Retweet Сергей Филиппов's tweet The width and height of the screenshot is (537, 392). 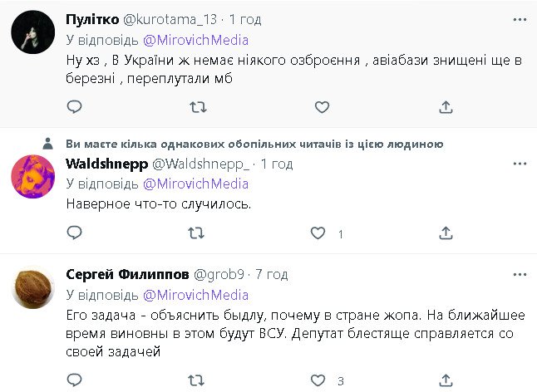[x=198, y=380]
